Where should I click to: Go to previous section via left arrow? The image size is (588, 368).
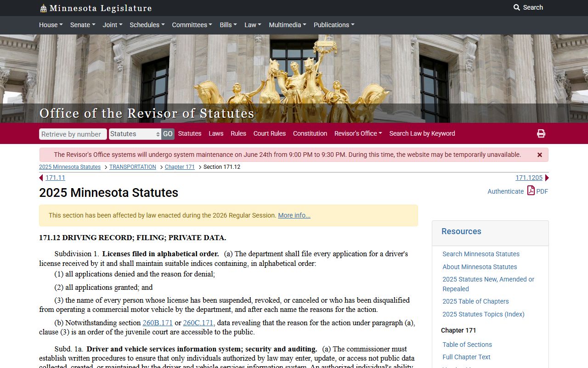tap(41, 178)
